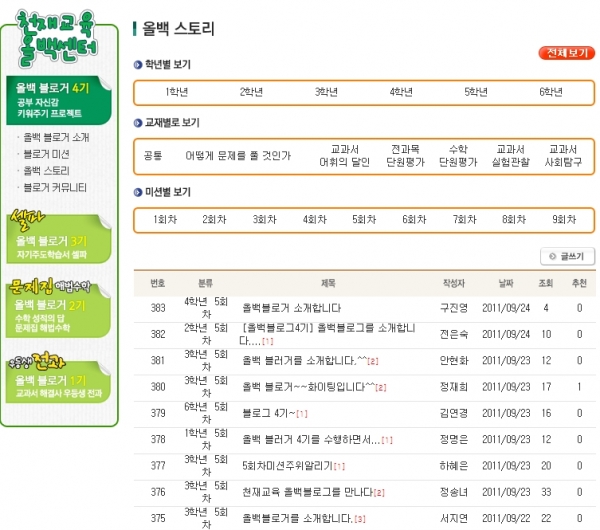Select 블로거 미션 in sidebar
Viewport: 600px width, 530px height.
(48, 154)
